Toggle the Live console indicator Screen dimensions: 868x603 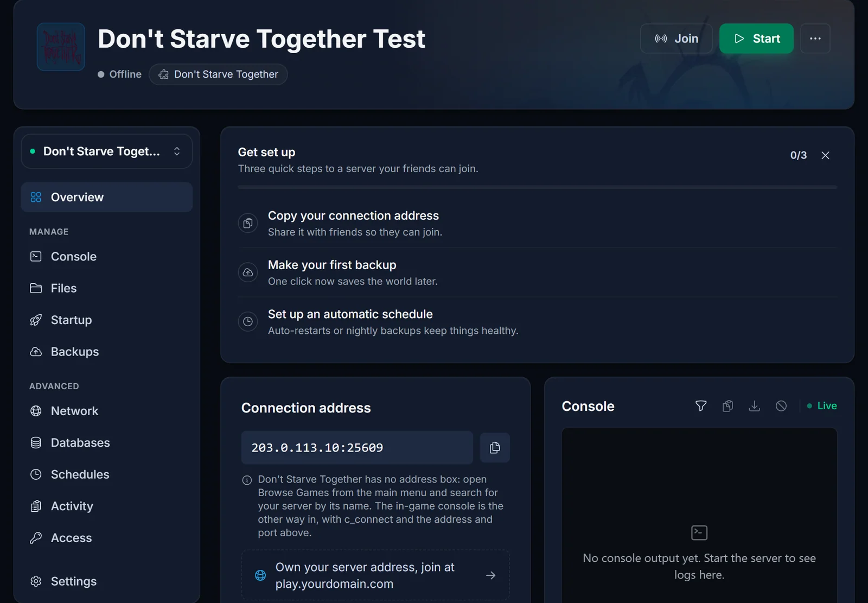coord(822,406)
